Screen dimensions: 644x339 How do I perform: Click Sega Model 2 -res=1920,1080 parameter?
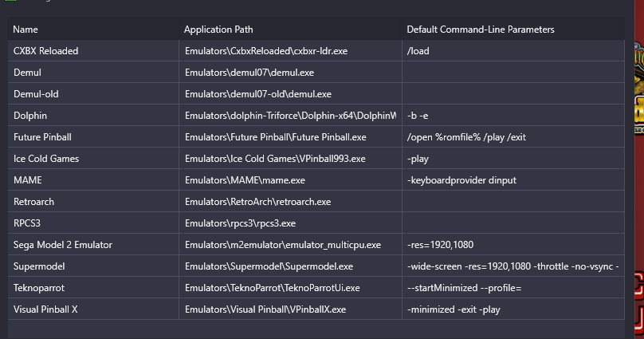[x=440, y=245]
